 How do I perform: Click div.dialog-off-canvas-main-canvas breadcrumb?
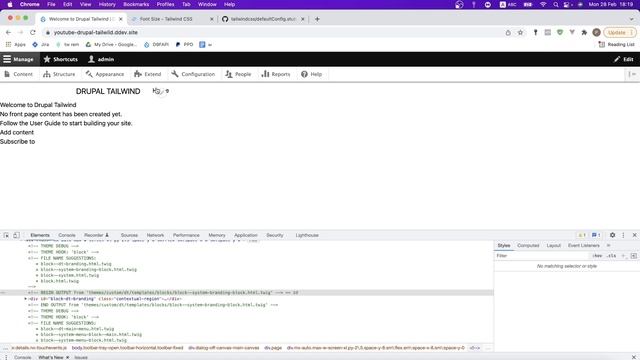point(224,348)
